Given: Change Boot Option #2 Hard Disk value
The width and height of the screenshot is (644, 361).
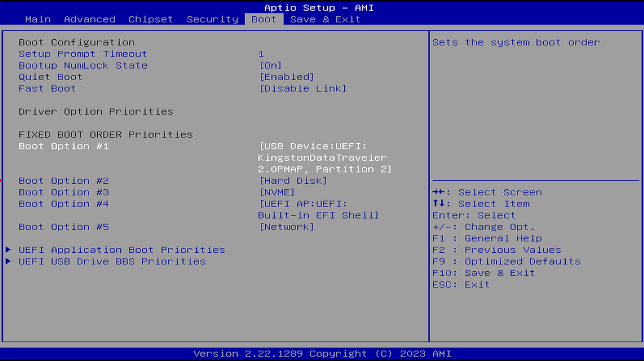Looking at the screenshot, I should 293,181.
